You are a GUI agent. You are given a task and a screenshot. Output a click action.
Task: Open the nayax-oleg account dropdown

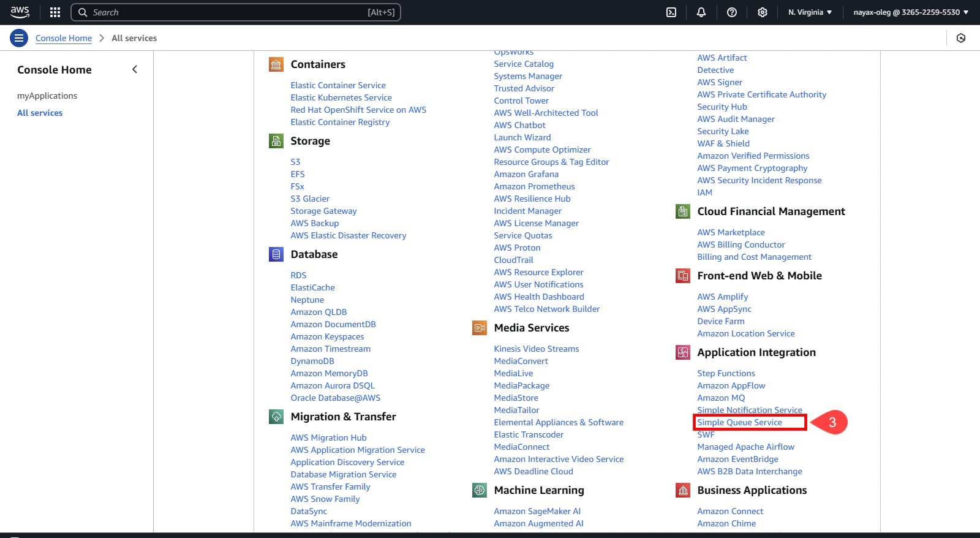click(911, 12)
